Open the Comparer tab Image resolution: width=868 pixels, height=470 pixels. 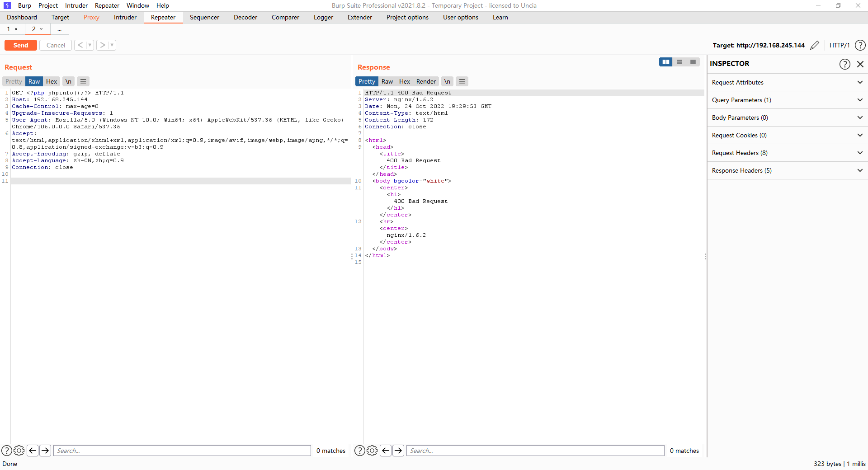tap(285, 17)
